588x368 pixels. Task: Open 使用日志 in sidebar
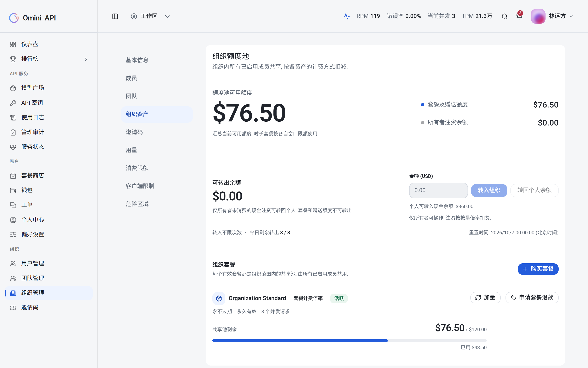pos(49,117)
